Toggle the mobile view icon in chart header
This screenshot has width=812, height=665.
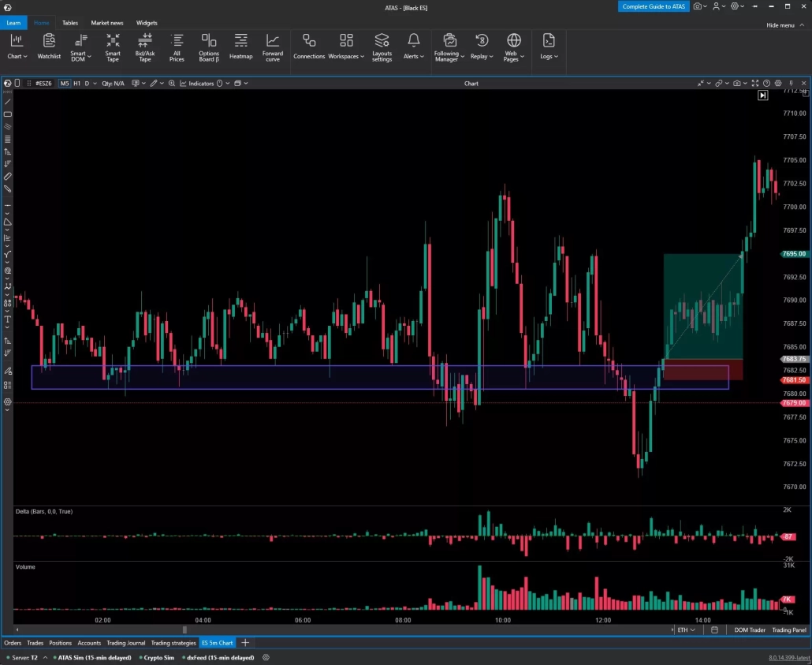[x=17, y=84]
